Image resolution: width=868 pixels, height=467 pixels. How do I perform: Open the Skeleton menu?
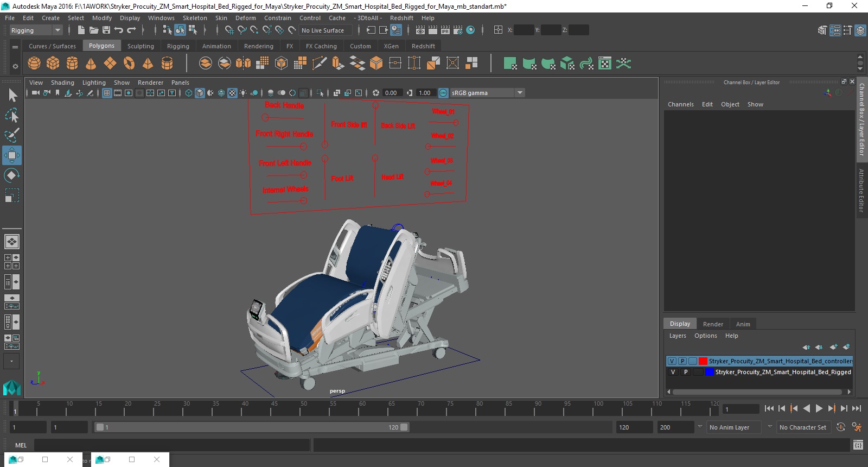(195, 18)
